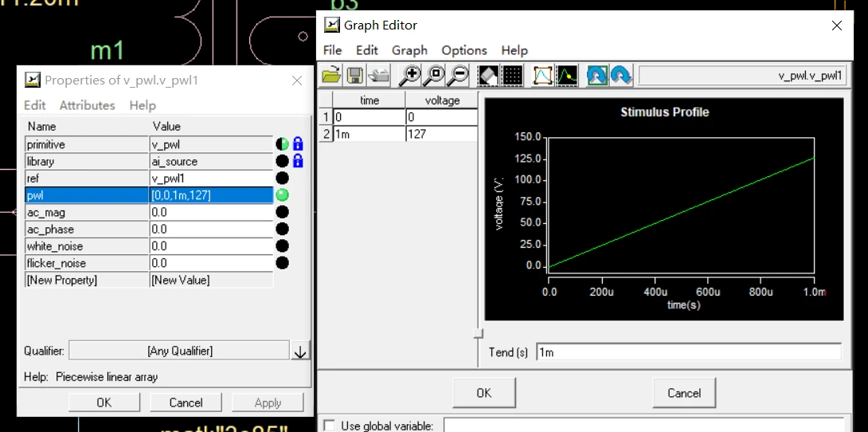Open a file with the folder icon
The image size is (868, 432).
331,75
